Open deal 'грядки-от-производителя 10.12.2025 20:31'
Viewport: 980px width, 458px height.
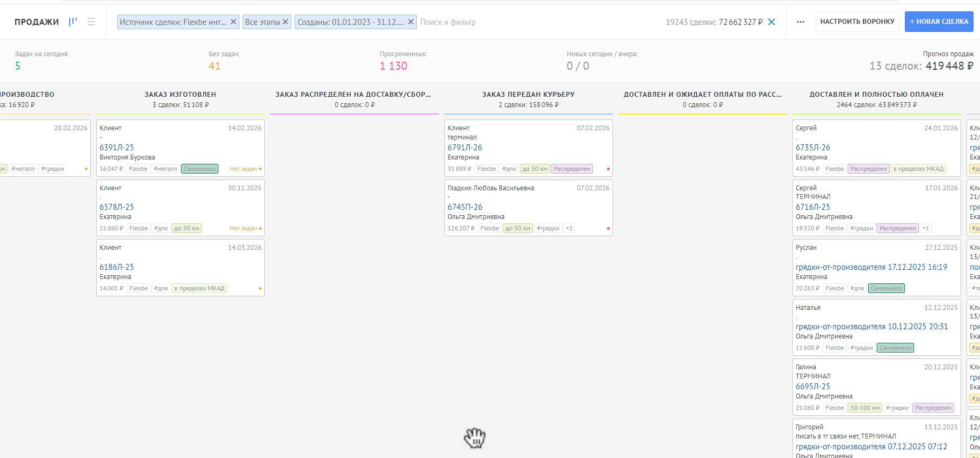(871, 327)
